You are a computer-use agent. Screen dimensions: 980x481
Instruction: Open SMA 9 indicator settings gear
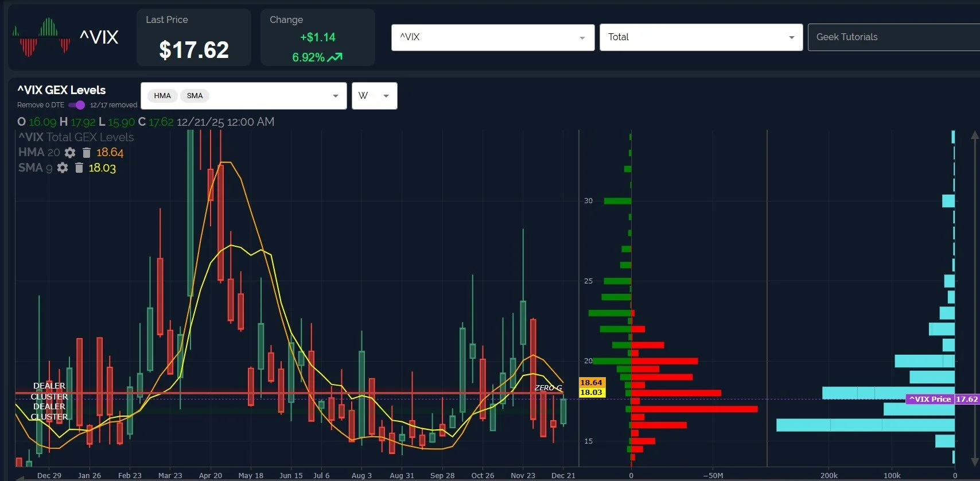pyautogui.click(x=63, y=168)
